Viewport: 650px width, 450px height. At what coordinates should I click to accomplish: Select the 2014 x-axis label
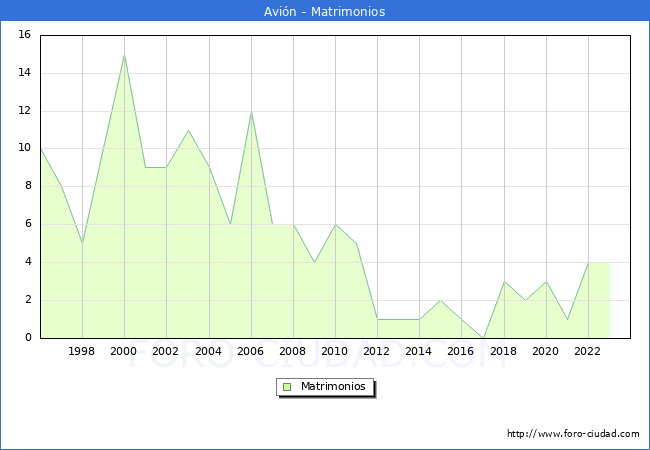(x=419, y=351)
